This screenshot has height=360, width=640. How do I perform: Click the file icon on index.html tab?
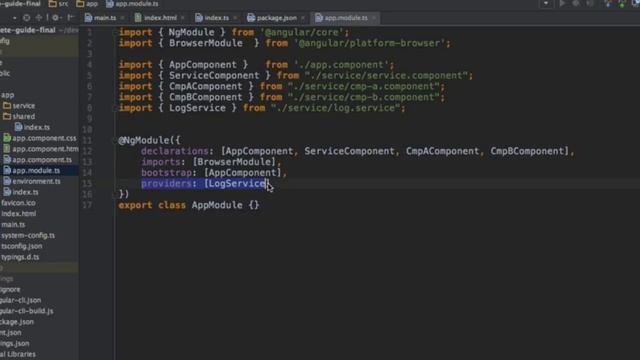[x=138, y=18]
